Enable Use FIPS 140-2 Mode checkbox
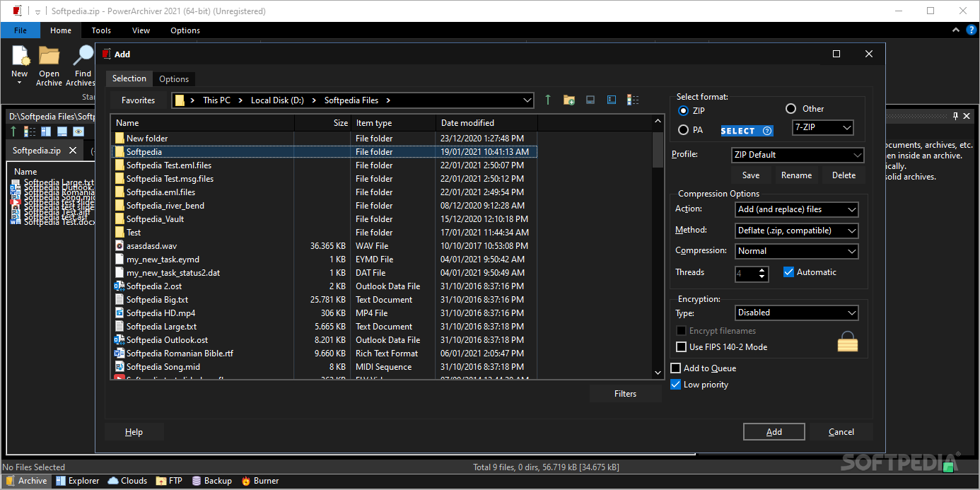 [x=682, y=347]
